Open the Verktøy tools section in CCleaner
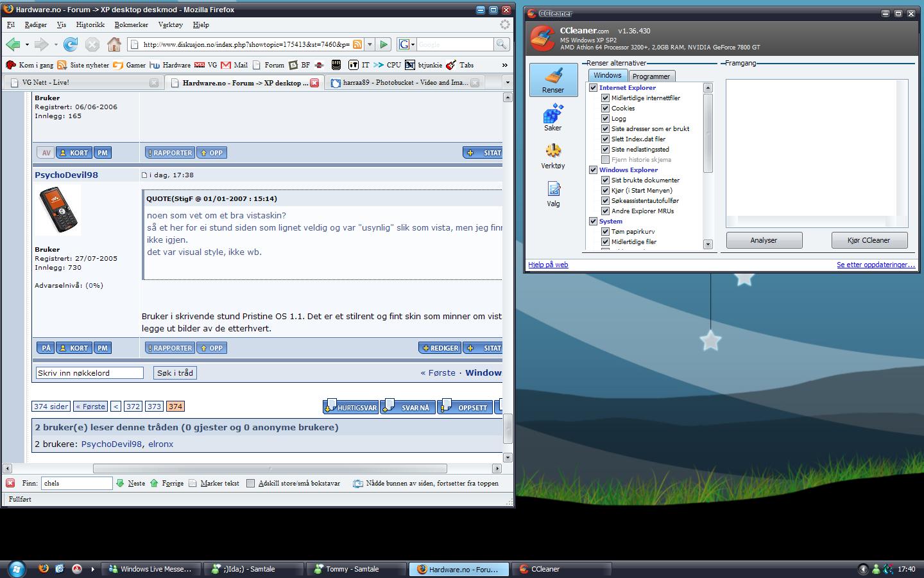The height and width of the screenshot is (578, 924). (553, 155)
